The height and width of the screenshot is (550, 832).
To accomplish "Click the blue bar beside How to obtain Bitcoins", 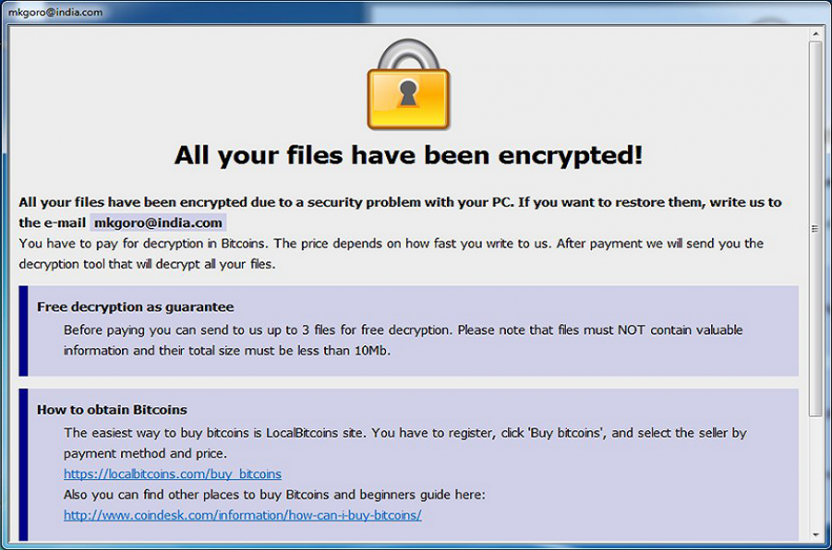I will (x=23, y=465).
